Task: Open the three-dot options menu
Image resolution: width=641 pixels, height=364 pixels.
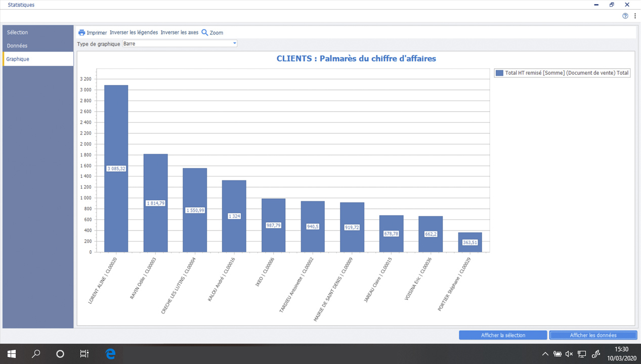Action: pyautogui.click(x=635, y=16)
